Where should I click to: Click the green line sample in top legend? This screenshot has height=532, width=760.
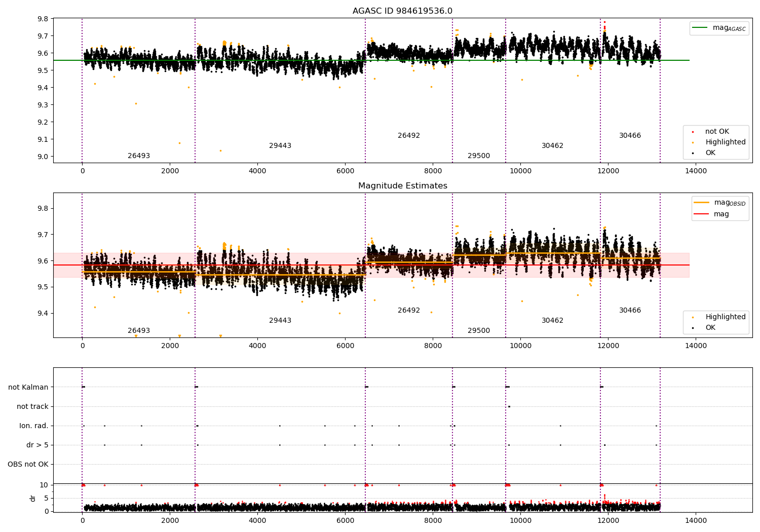tap(700, 28)
